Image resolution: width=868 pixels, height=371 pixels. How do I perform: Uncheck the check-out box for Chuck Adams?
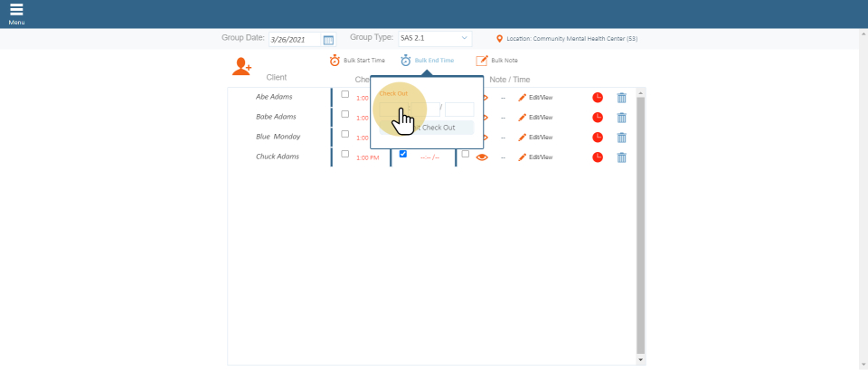[x=403, y=154]
